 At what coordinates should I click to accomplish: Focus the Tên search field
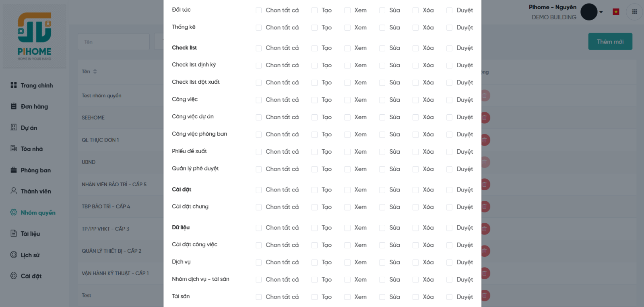coord(114,42)
